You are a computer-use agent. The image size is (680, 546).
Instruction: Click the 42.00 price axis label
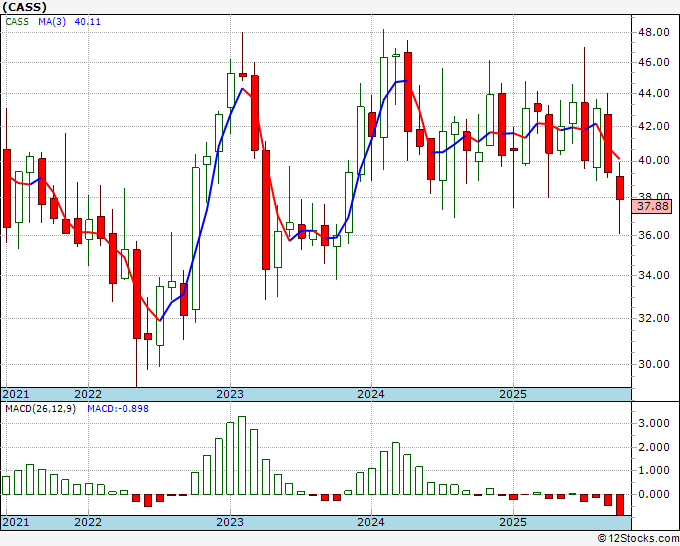pyautogui.click(x=653, y=127)
